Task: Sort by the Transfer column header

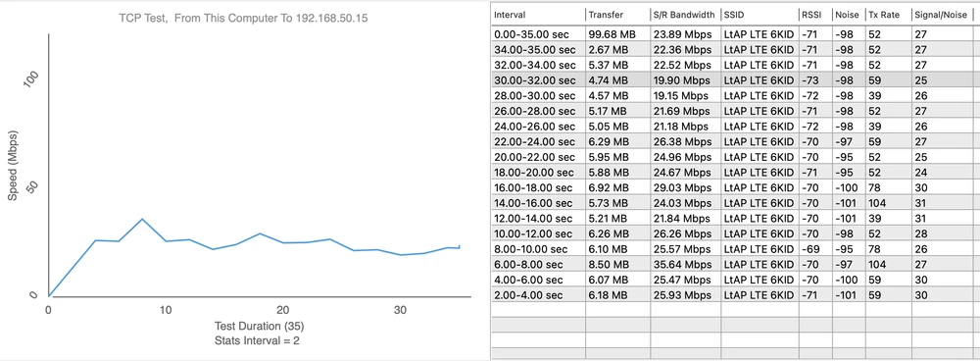Action: 617,14
